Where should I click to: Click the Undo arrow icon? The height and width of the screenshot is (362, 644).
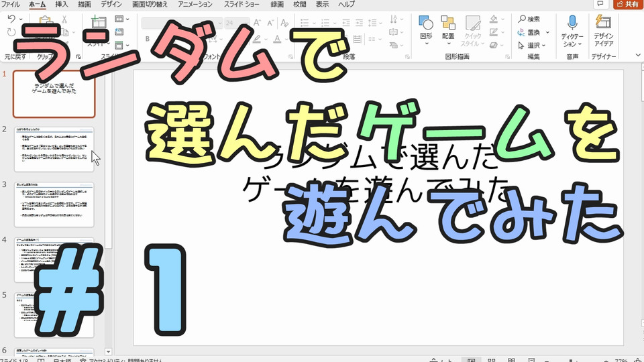11,19
